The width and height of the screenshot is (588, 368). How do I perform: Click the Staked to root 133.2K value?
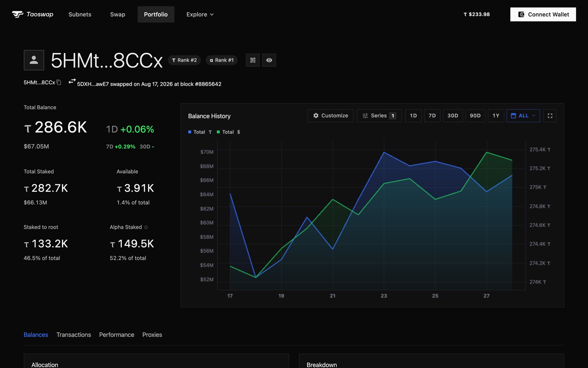click(46, 244)
